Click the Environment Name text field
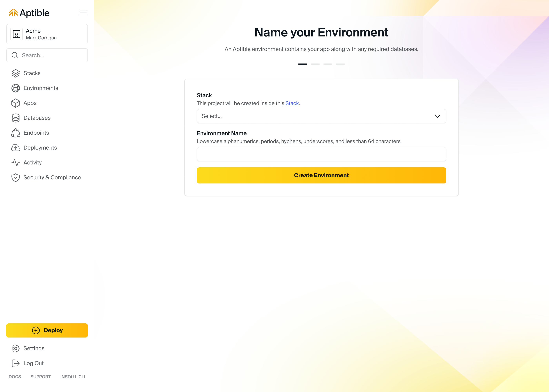Image resolution: width=549 pixels, height=392 pixels. coord(321,154)
